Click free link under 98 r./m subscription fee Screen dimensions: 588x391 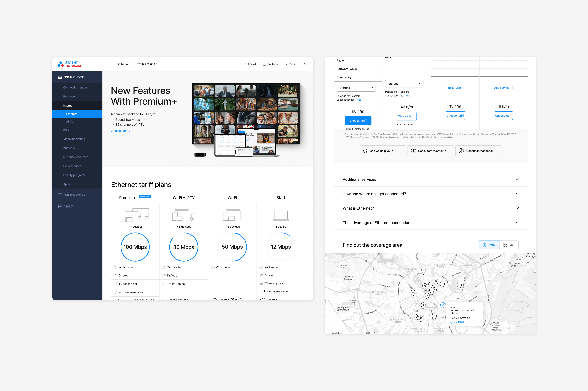pos(359,100)
